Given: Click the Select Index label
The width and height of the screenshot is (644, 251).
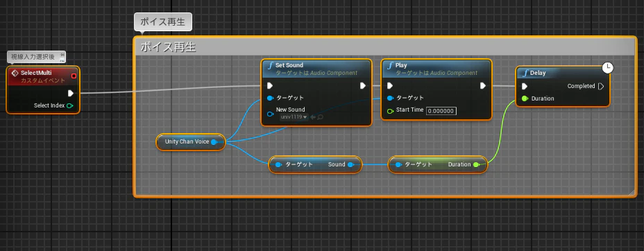Looking at the screenshot, I should click(x=49, y=106).
